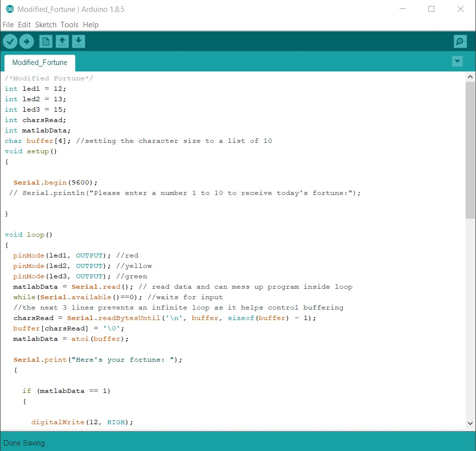Screen dimensions: 476x451
Task: Open the Tools menu
Action: (69, 25)
